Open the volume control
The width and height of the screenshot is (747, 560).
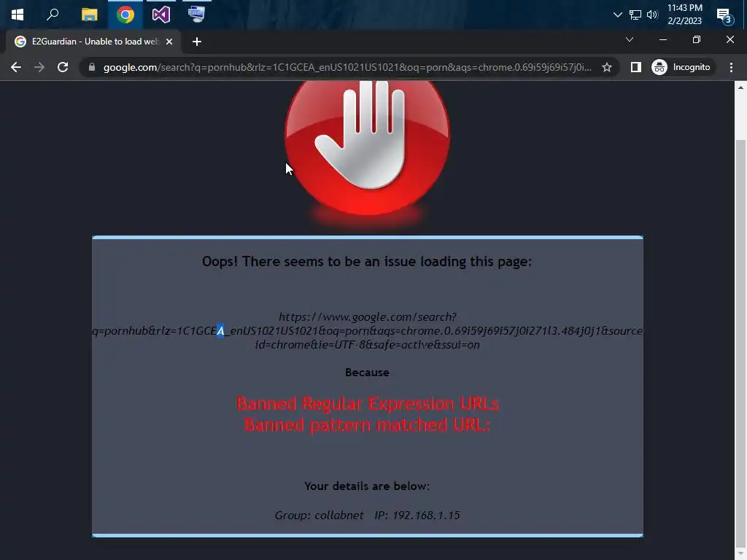(652, 15)
